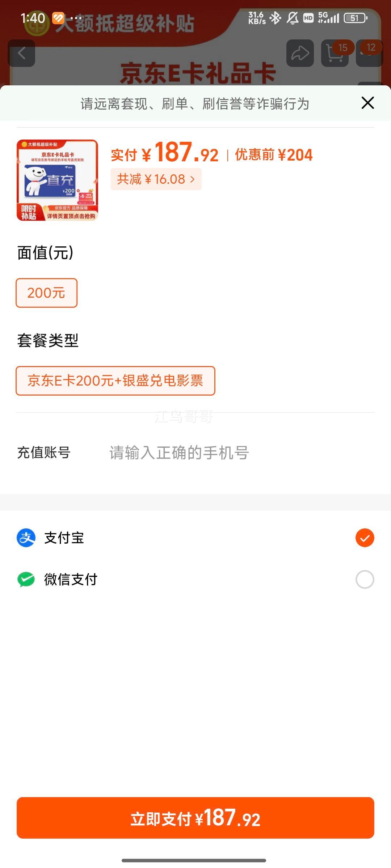Expand the 共减¥16.08 discount details
391x868 pixels.
point(156,179)
